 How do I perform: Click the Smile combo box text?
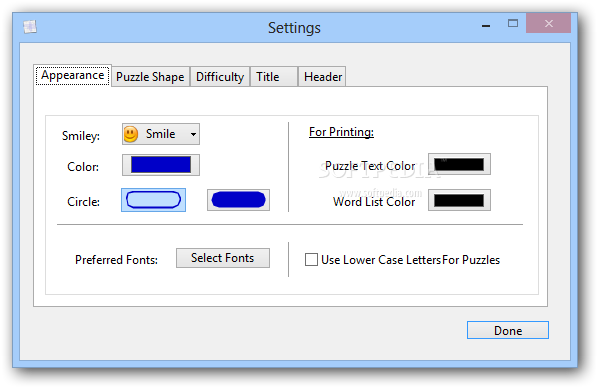pyautogui.click(x=161, y=134)
